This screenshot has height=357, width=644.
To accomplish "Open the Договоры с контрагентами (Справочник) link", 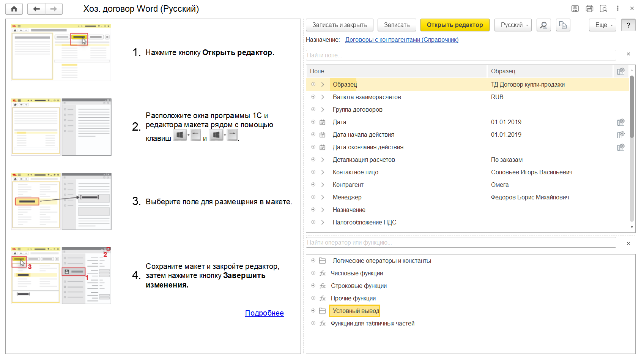I will 402,40.
